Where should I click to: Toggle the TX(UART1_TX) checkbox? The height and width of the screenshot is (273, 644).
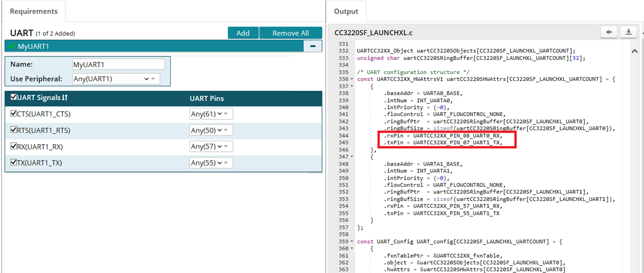(x=14, y=162)
